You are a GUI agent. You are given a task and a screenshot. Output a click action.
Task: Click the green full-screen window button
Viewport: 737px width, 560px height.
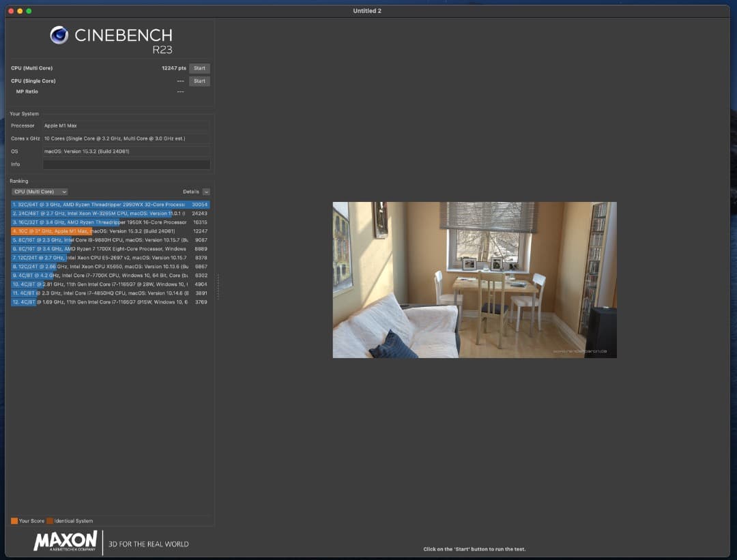click(x=29, y=11)
